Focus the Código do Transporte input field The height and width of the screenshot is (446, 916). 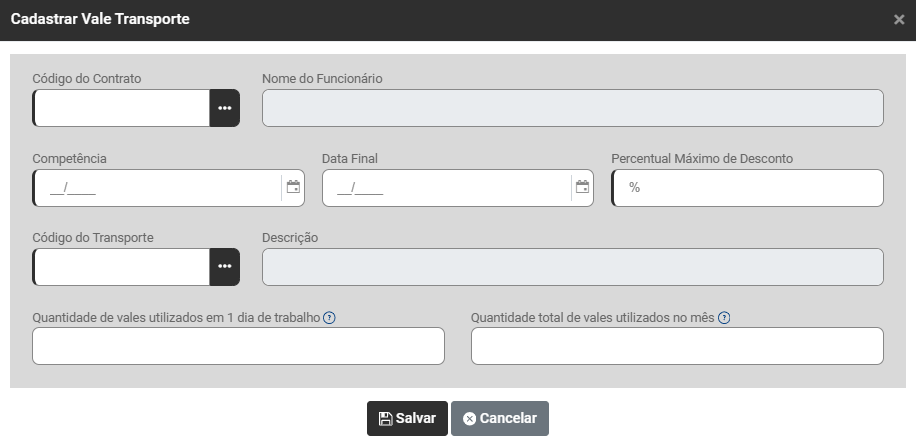pos(121,267)
